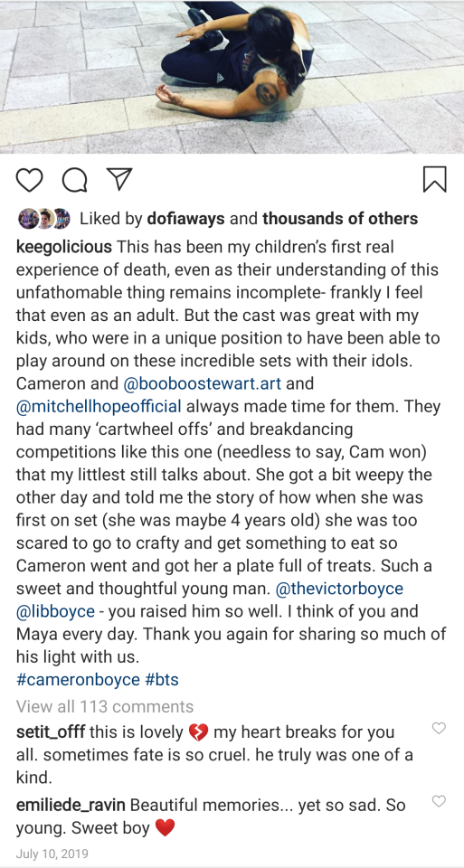Share post with paper plane icon
The image size is (464, 868).
(118, 179)
